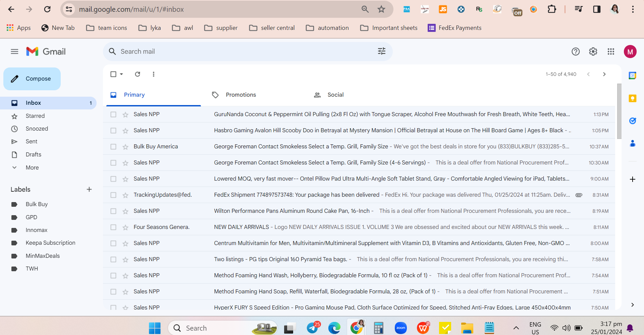Select the Hasbro Gaming Avalon Hill email checkbox
Viewport: 644px width, 335px height.
tap(113, 131)
